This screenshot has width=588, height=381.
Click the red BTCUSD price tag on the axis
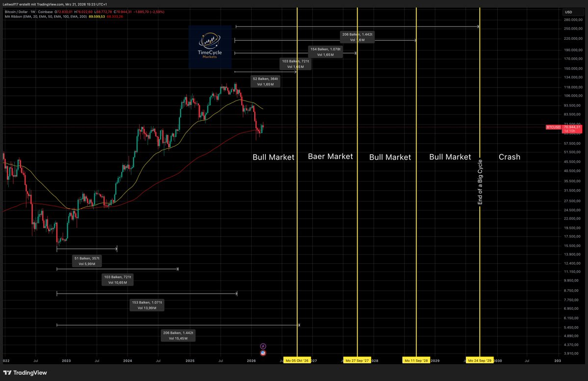[553, 127]
